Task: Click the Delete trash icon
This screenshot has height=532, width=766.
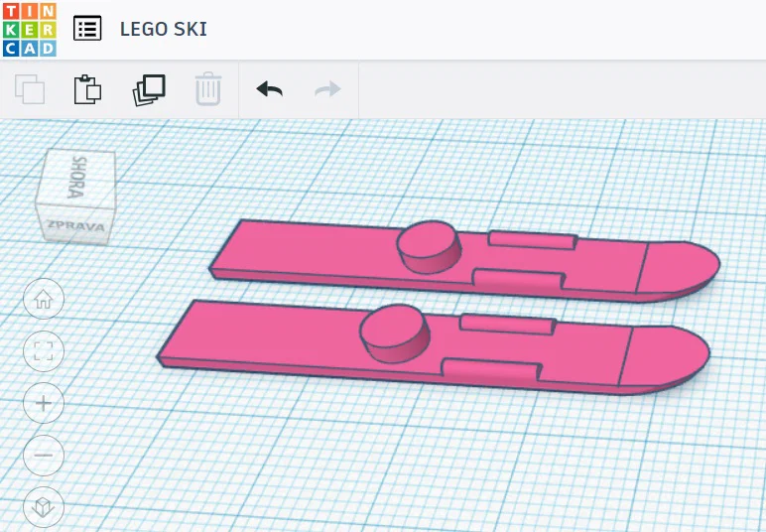Action: pos(208,89)
